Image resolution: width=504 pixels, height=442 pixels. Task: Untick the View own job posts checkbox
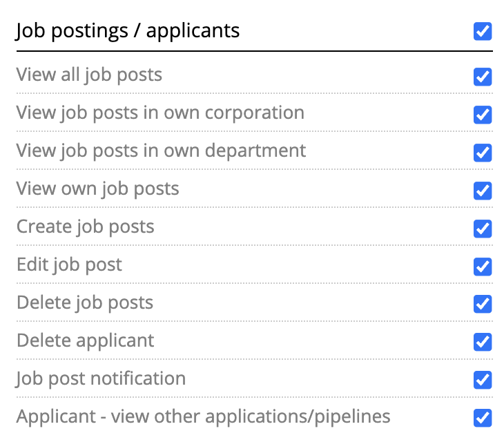(x=483, y=191)
